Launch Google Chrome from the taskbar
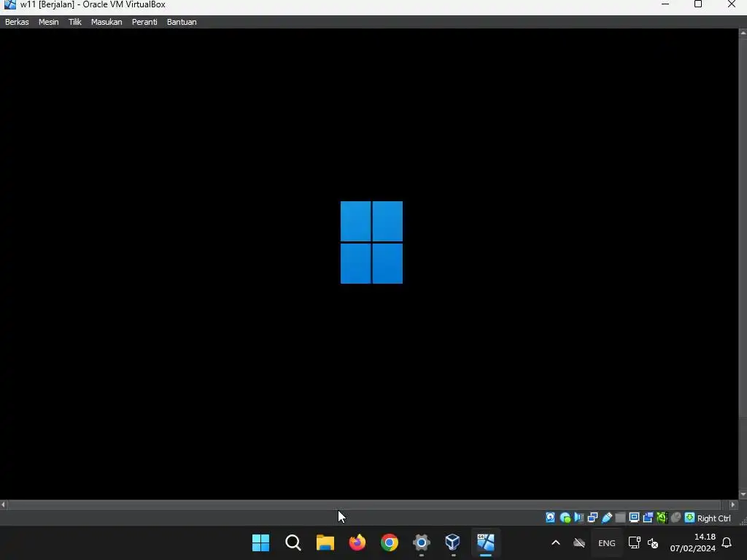This screenshot has width=747, height=560. (390, 542)
